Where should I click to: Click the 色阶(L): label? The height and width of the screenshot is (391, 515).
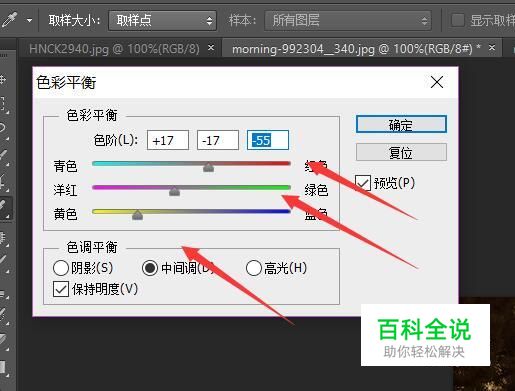tap(115, 140)
